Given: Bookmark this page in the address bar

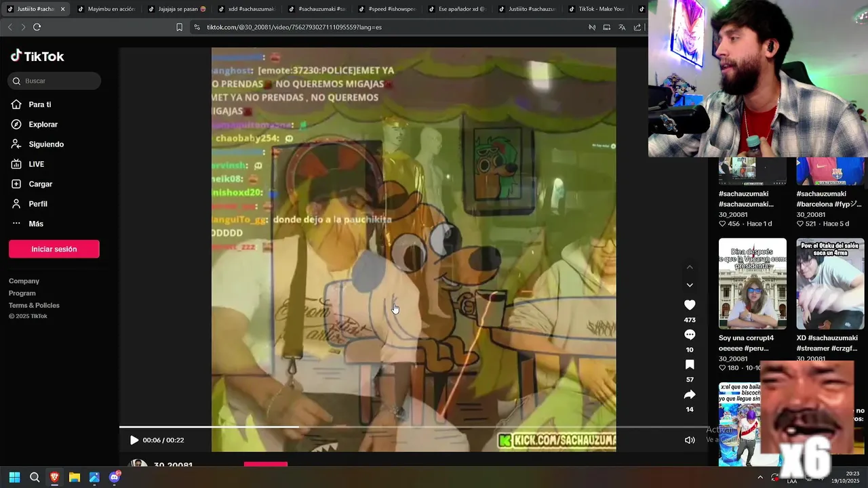Looking at the screenshot, I should point(180,27).
